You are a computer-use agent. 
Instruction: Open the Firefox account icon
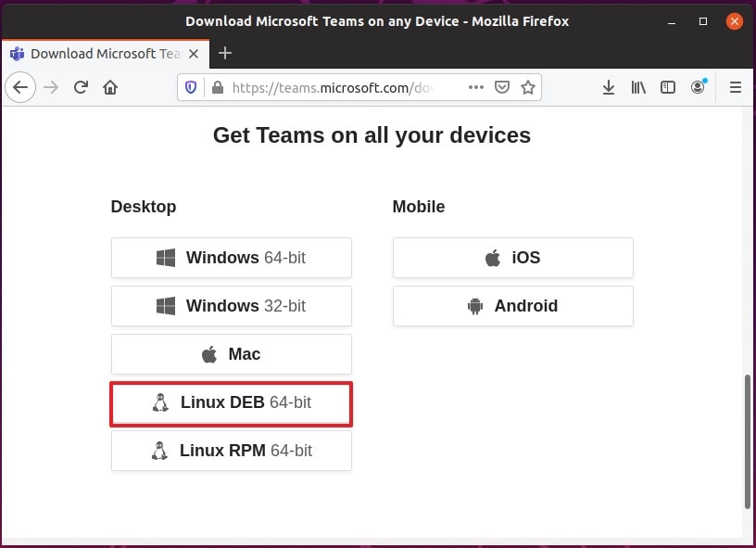pyautogui.click(x=698, y=87)
